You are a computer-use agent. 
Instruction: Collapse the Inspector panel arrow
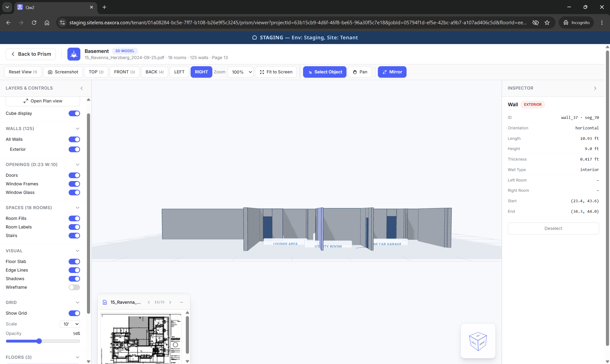pos(595,88)
